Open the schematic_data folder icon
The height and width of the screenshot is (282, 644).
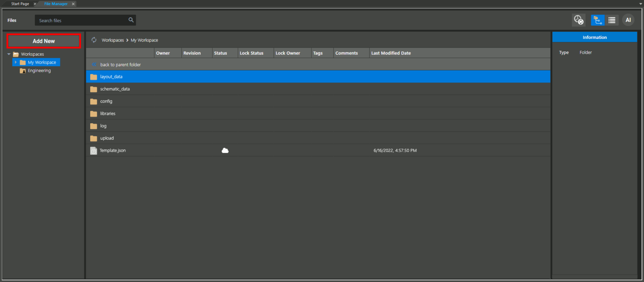[x=93, y=89]
